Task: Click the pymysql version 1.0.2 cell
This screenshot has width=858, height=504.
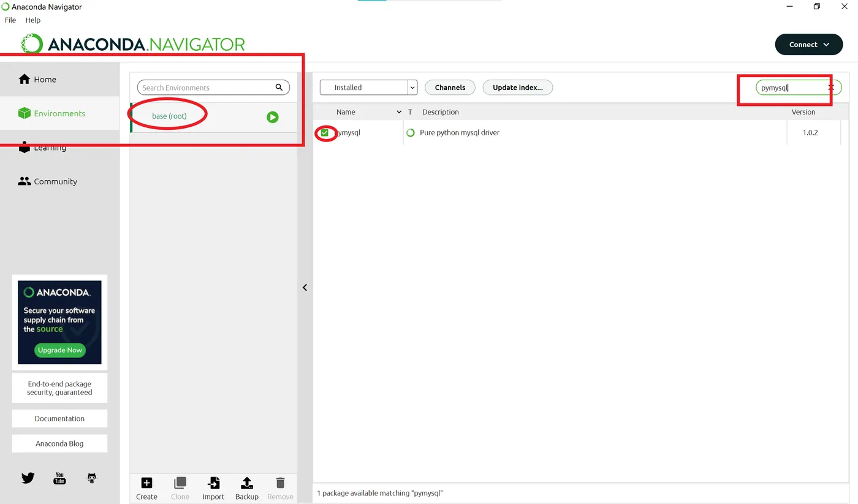Action: (x=810, y=133)
